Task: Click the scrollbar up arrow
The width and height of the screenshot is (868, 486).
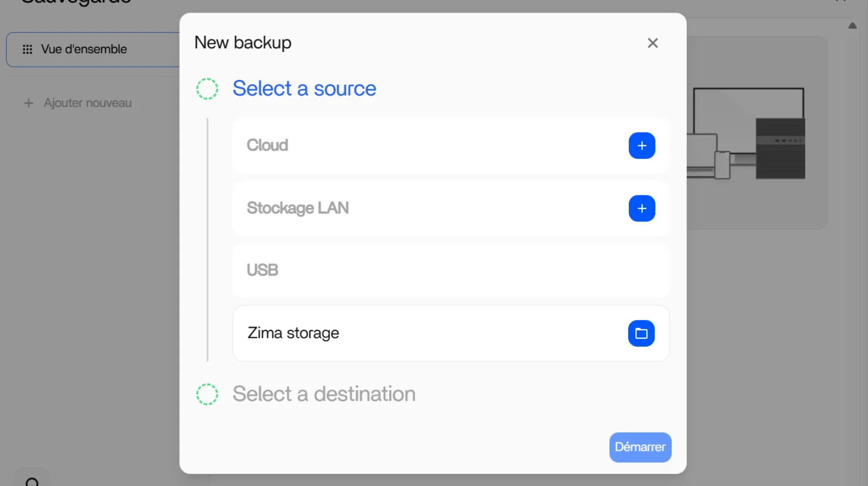Action: point(852,25)
